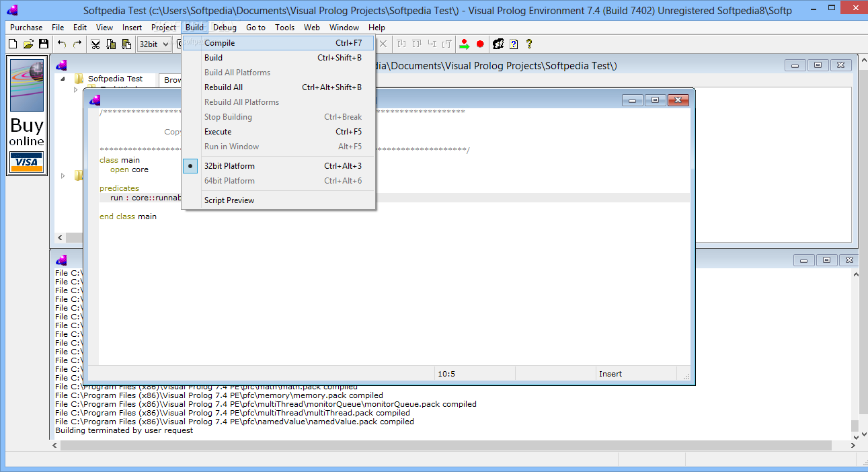Screen dimensions: 868x472
Task: Click the Messages window scroll-up arrow
Action: 856,273
